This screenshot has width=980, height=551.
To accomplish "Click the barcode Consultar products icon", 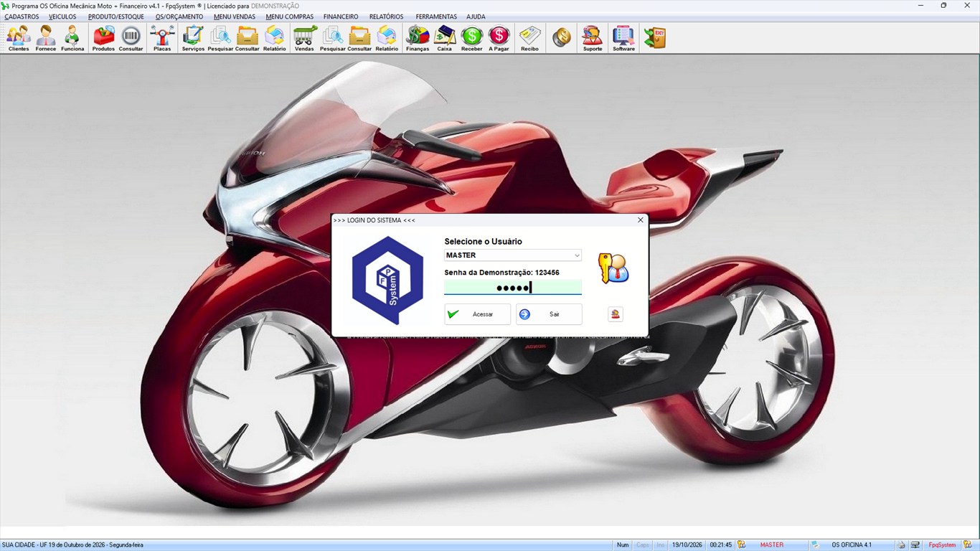I will tap(131, 38).
